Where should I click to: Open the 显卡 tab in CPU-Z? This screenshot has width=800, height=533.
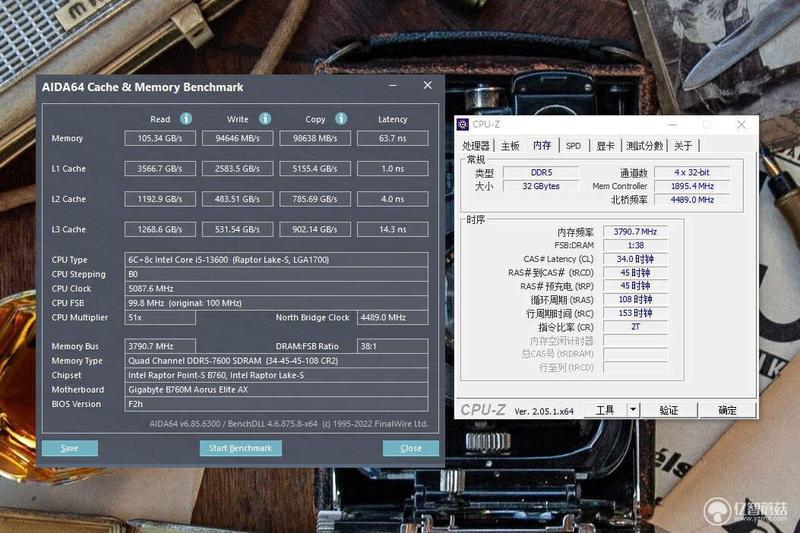coord(605,146)
